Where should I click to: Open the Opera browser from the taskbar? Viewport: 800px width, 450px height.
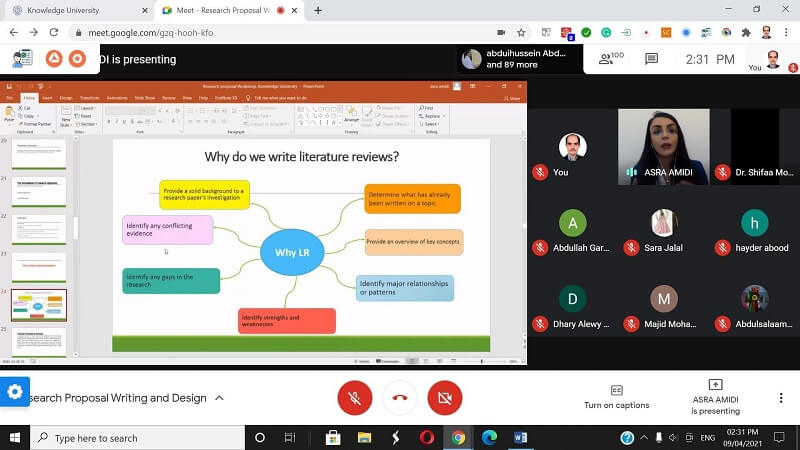[427, 438]
